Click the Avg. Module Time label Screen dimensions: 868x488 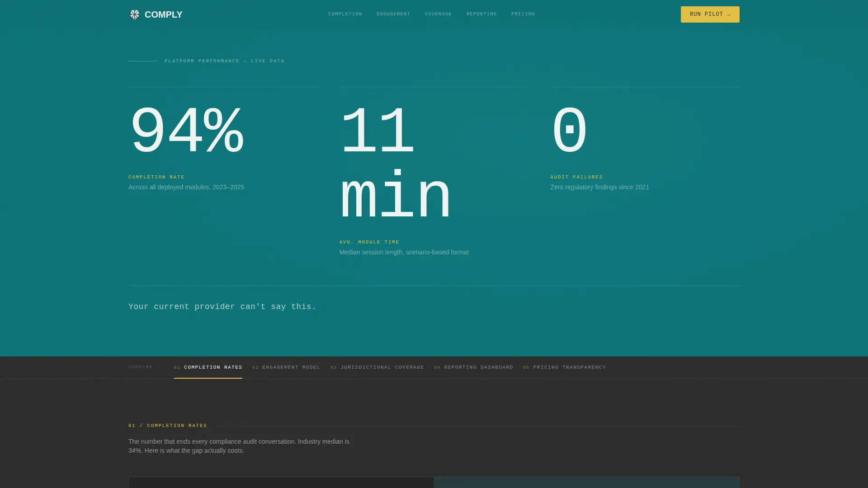click(369, 242)
